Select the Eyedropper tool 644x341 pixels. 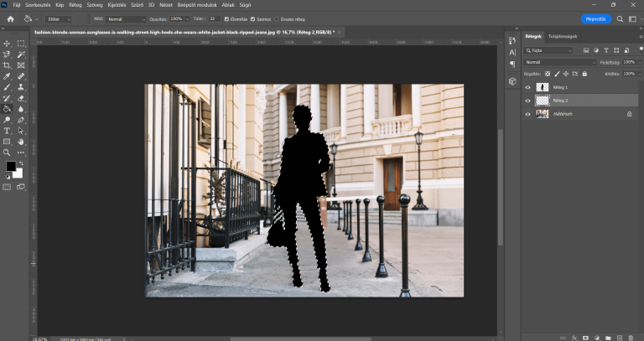click(x=7, y=76)
